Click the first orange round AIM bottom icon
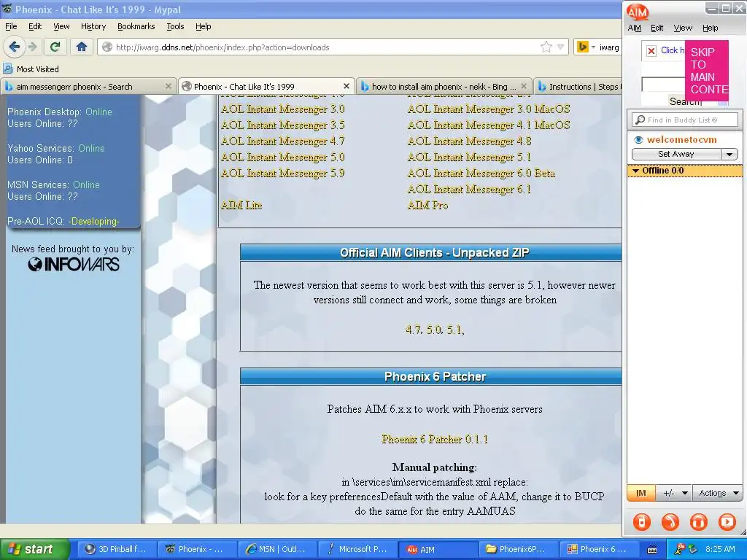The image size is (747, 560). pyautogui.click(x=642, y=522)
